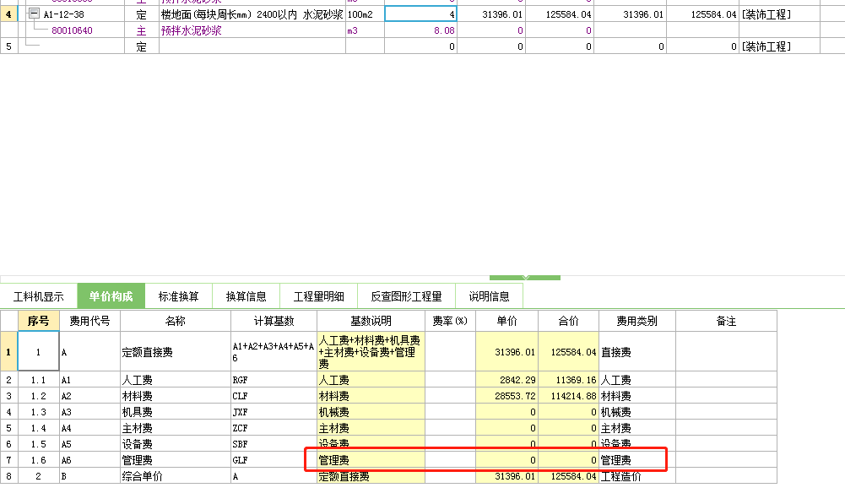
Task: Select row 5 number header
Action: 8,46
